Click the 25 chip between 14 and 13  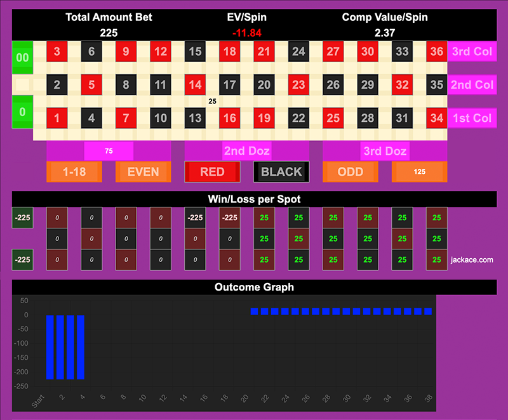click(212, 101)
